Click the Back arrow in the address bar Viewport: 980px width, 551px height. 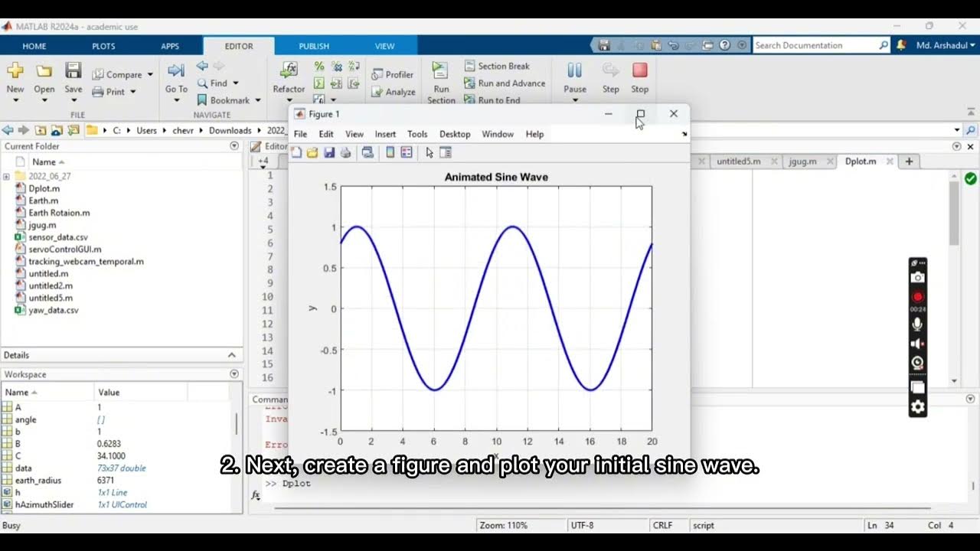(x=8, y=130)
